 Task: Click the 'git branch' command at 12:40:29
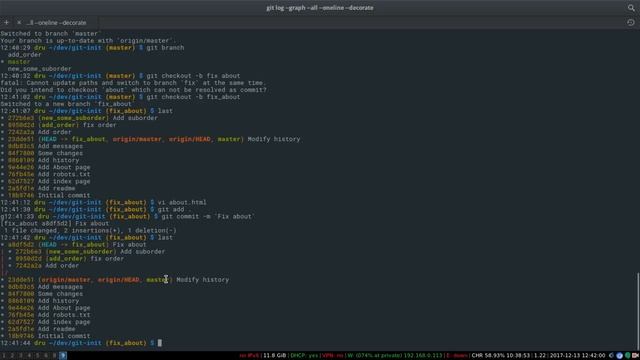pos(165,48)
